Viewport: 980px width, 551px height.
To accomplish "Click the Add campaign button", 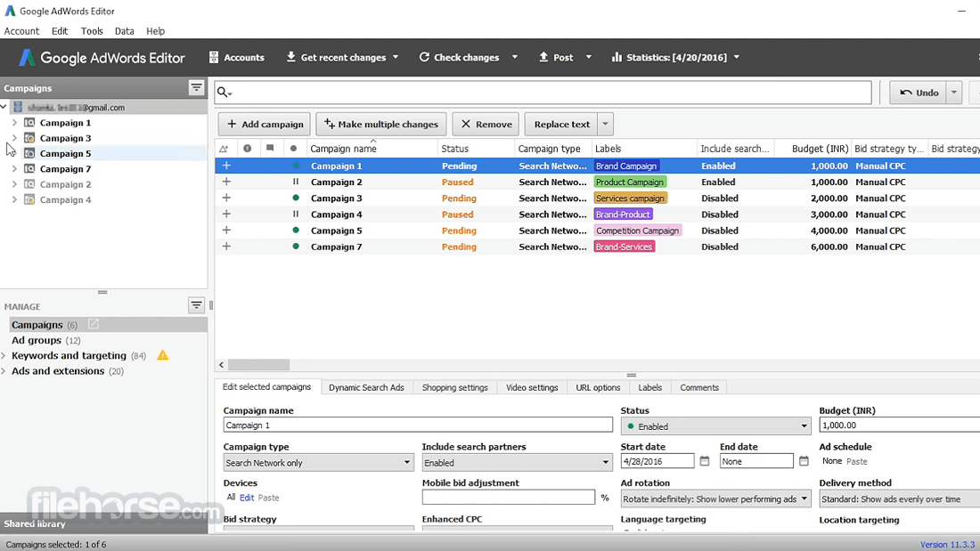I will pyautogui.click(x=265, y=125).
